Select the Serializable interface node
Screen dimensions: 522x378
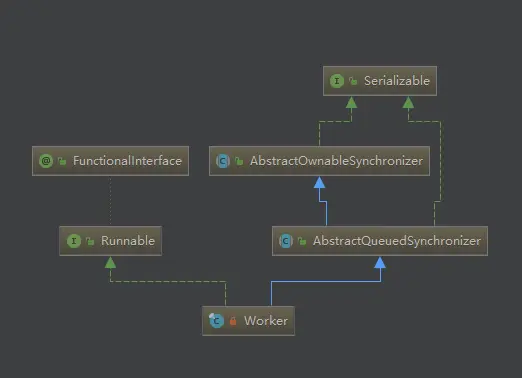click(x=380, y=81)
